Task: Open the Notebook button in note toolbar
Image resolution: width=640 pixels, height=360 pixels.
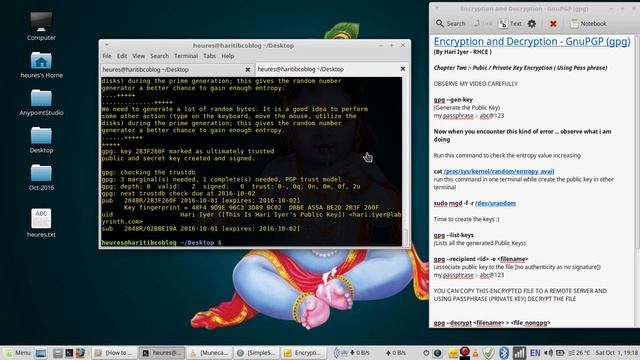Action: pos(588,24)
